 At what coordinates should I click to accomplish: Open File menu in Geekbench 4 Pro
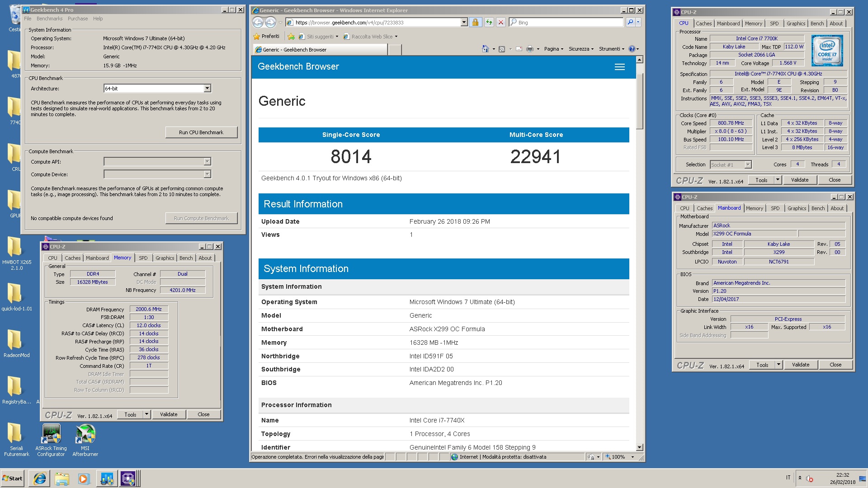pos(28,19)
